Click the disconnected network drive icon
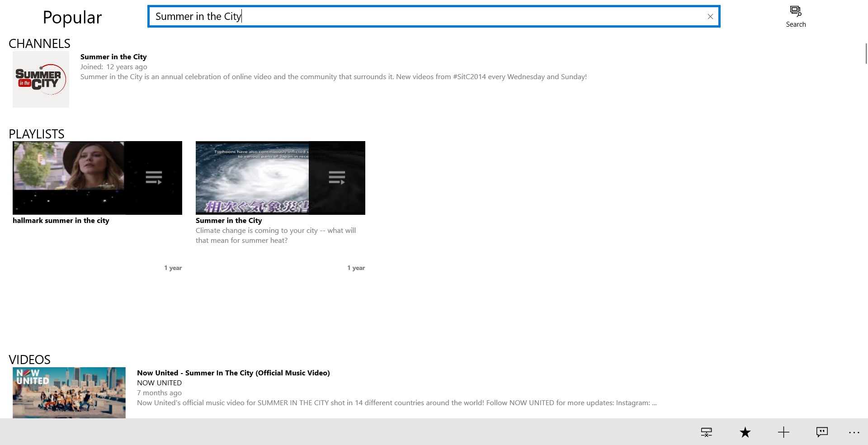868x445 pixels. (706, 432)
